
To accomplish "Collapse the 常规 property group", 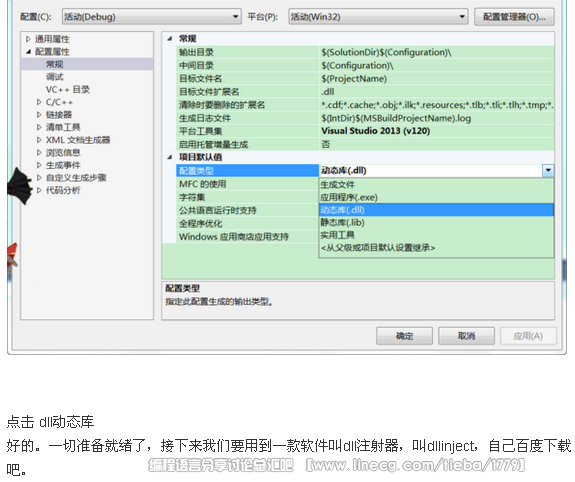I will click(169, 39).
